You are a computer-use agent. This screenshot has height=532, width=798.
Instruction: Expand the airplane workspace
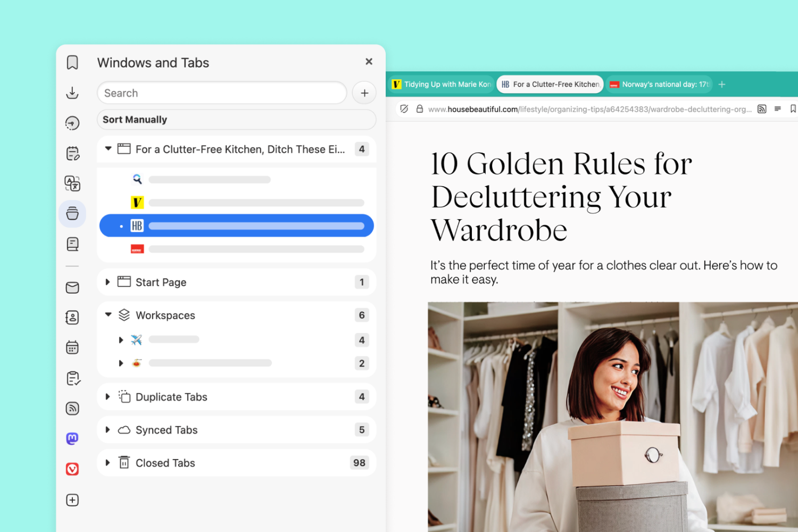point(121,340)
